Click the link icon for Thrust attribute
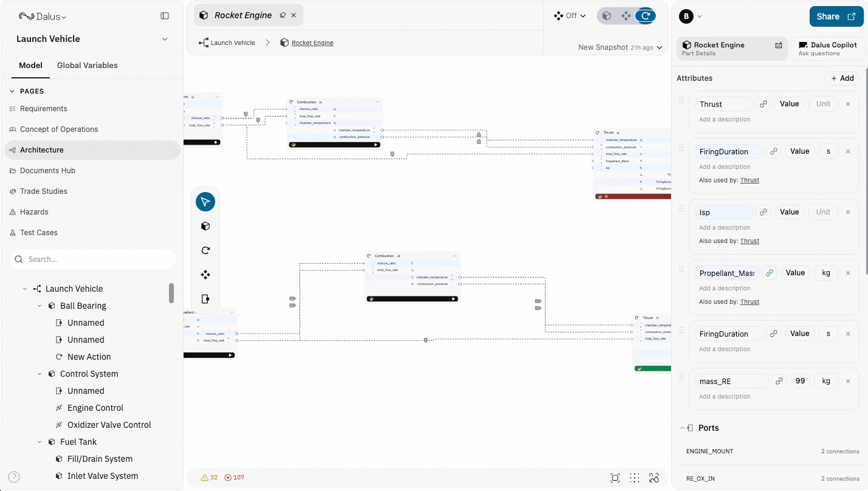Viewport: 868px width, 491px height. click(763, 104)
